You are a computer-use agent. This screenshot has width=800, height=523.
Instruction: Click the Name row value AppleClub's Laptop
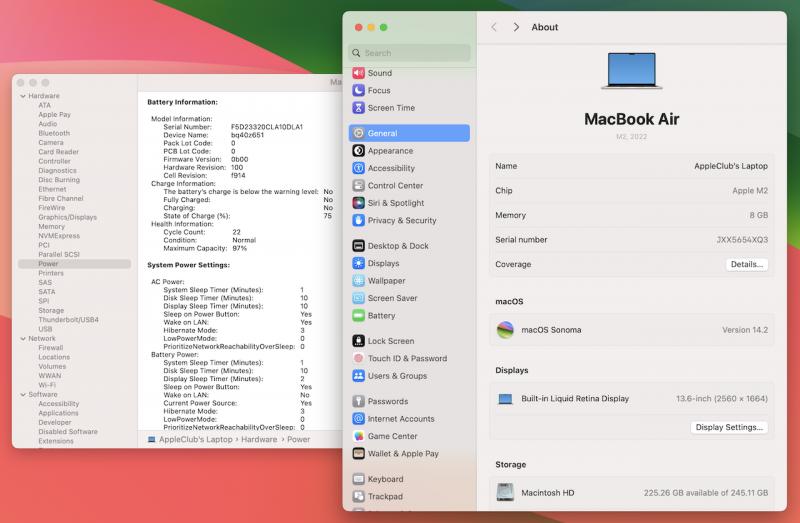coord(731,166)
